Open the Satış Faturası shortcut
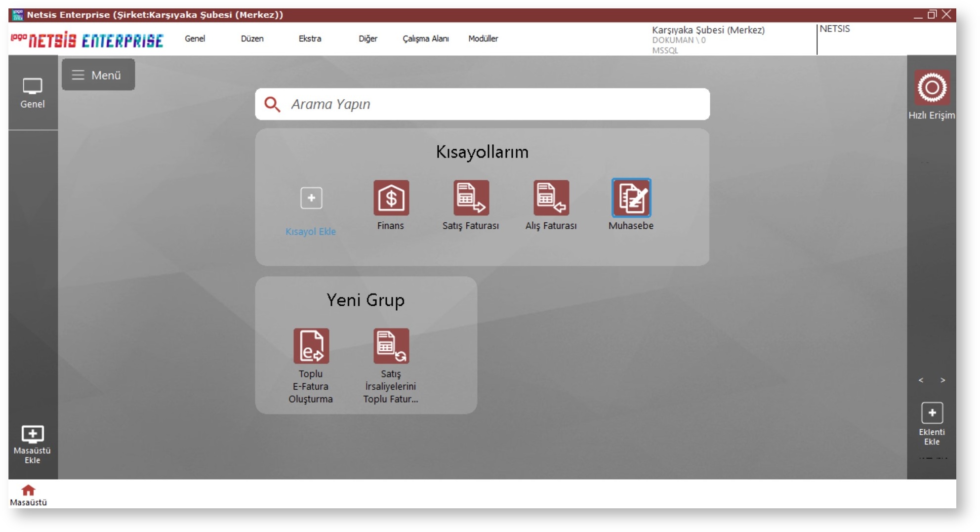The image size is (980, 532). coord(471,198)
